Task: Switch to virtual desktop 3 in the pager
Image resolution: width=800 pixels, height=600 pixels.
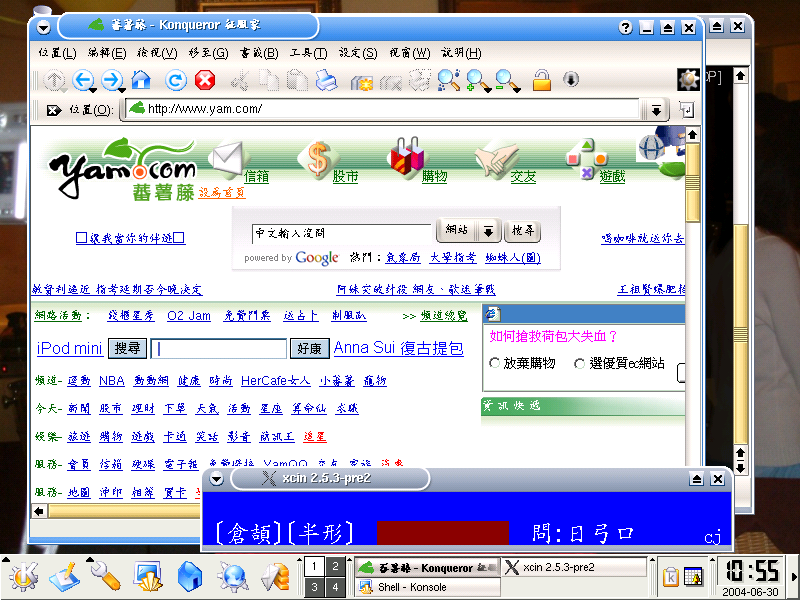Action: pos(314,587)
